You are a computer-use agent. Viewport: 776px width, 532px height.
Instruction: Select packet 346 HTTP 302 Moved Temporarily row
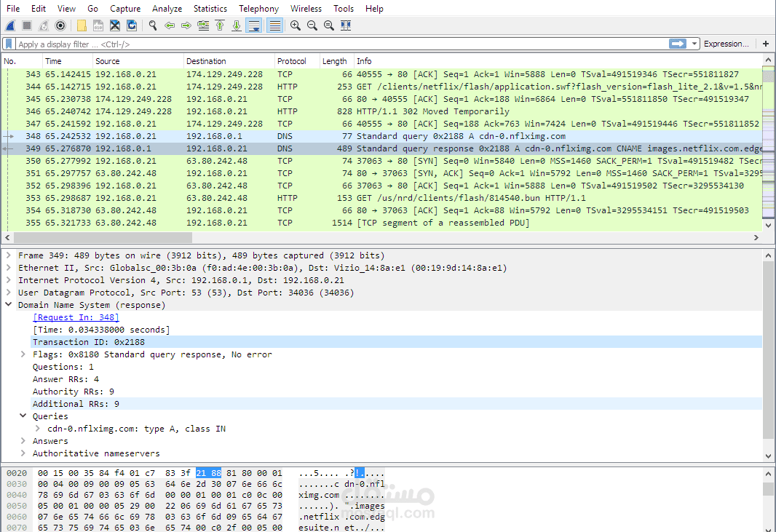[x=381, y=111]
